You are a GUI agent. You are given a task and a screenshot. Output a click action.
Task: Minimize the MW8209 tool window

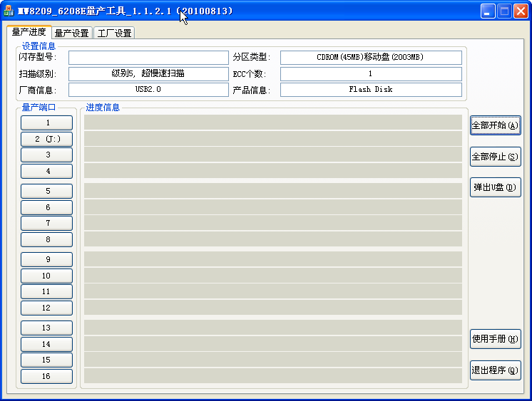(488, 11)
